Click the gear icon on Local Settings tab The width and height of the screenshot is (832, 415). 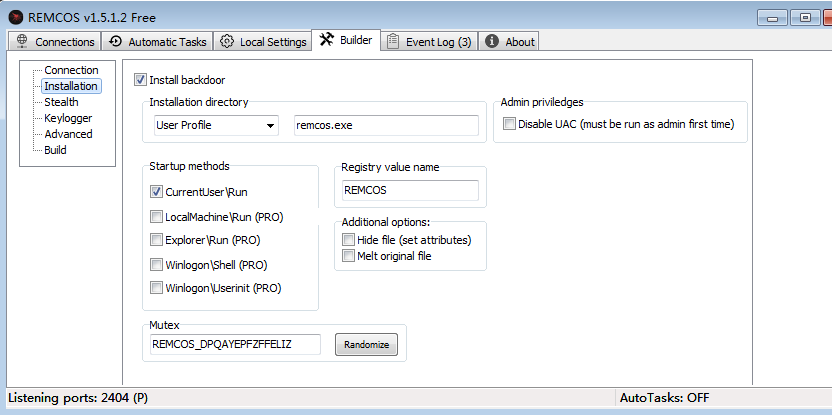point(227,41)
